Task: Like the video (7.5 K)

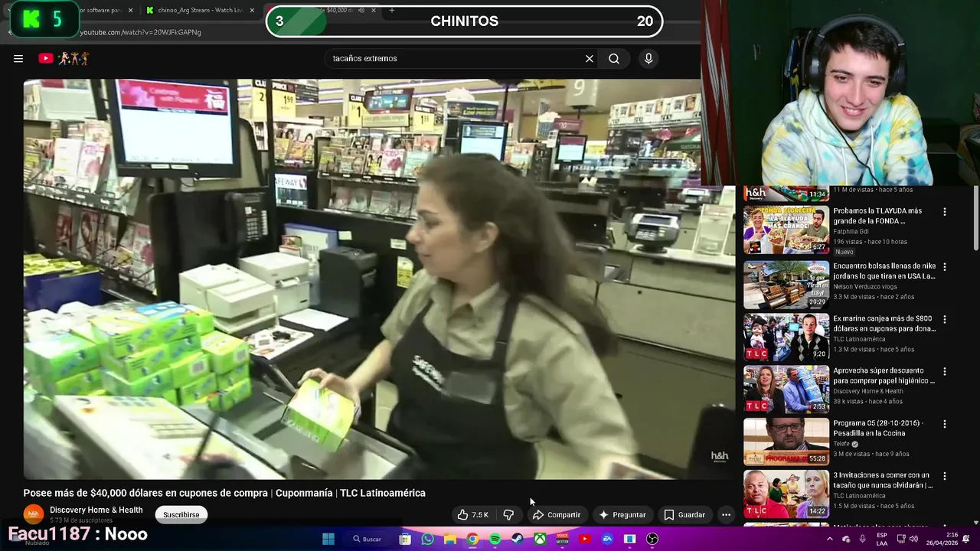Action: point(472,515)
